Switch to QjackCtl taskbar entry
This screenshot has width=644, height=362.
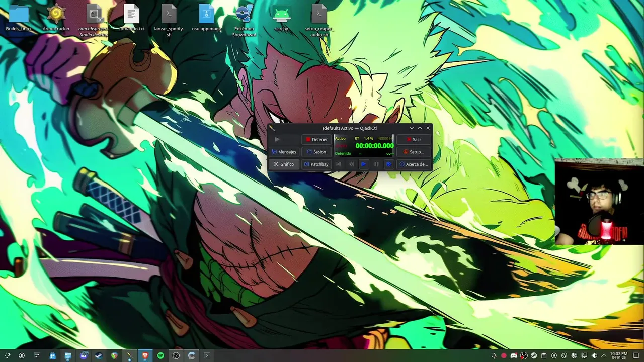(130, 355)
